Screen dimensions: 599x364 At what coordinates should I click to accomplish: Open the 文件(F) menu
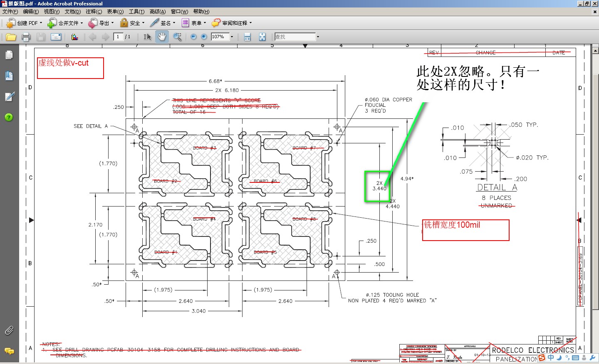(10, 12)
